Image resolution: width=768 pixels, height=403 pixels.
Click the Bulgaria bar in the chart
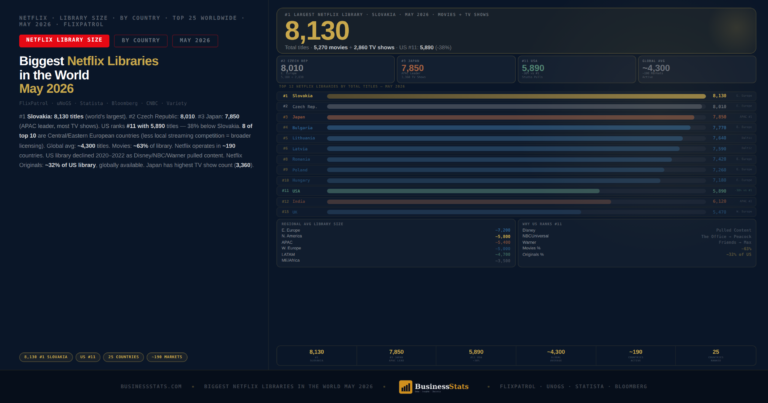(x=508, y=128)
